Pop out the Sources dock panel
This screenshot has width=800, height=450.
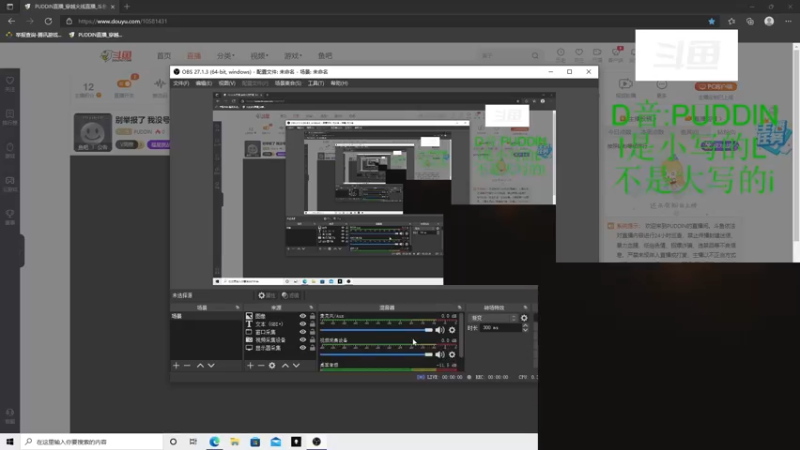point(311,308)
